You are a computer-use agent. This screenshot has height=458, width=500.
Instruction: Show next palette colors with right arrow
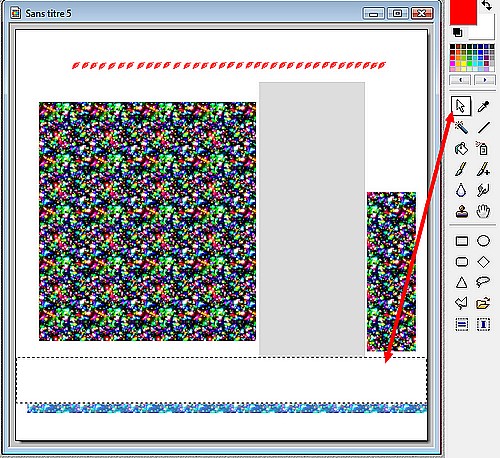click(485, 80)
